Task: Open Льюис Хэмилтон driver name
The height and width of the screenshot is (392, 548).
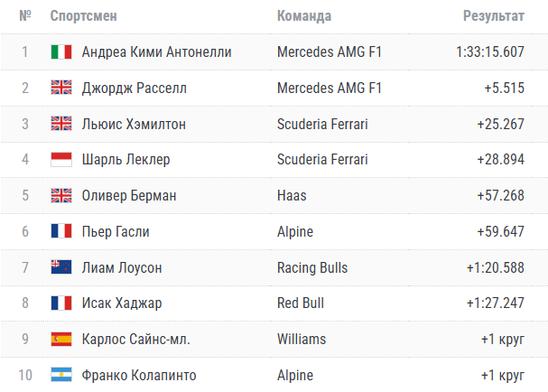Action: (134, 124)
